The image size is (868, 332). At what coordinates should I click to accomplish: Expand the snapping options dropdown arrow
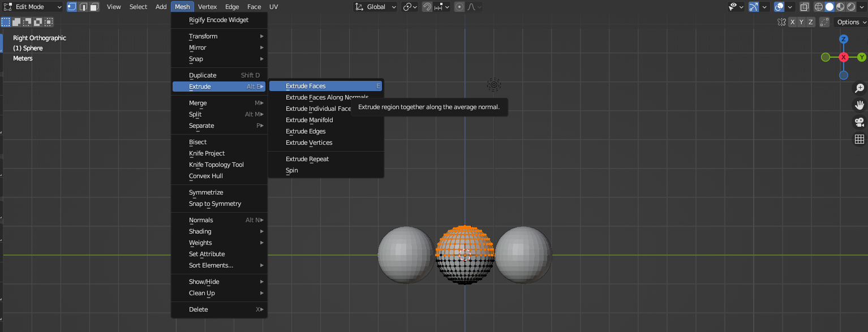pyautogui.click(x=447, y=6)
